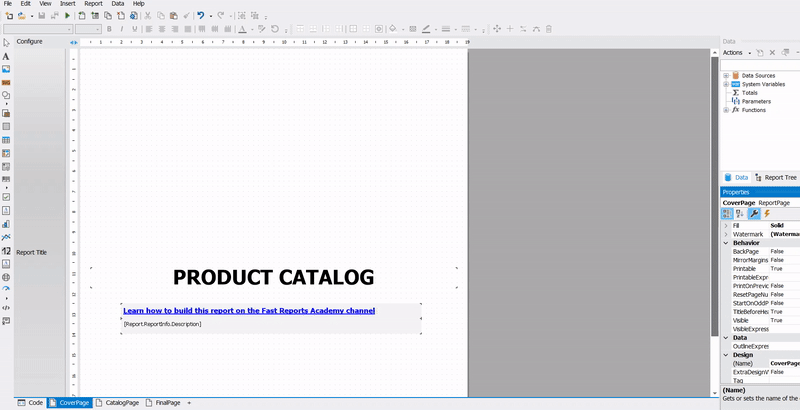800x410 pixels.
Task: Expand the System Variables tree node
Action: pos(725,84)
